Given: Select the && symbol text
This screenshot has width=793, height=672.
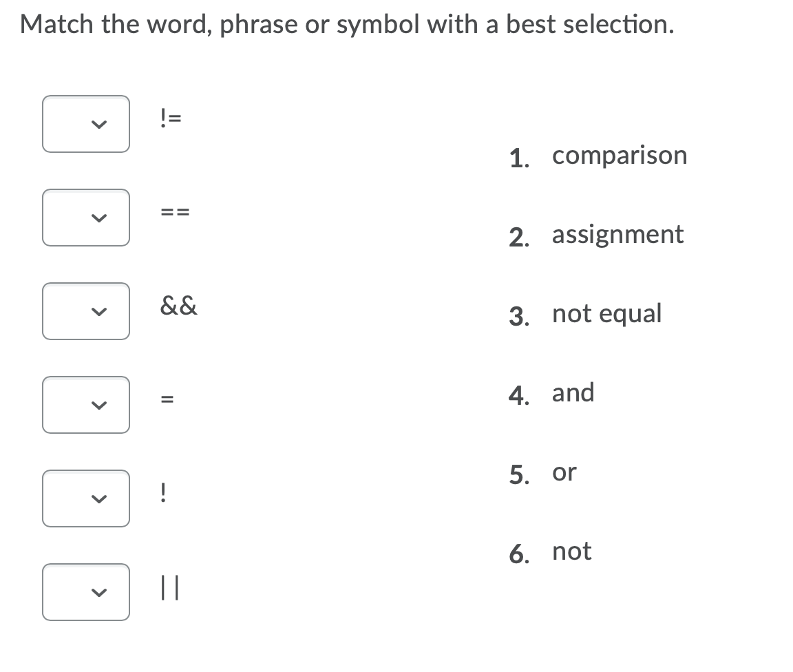Looking at the screenshot, I should [x=178, y=306].
